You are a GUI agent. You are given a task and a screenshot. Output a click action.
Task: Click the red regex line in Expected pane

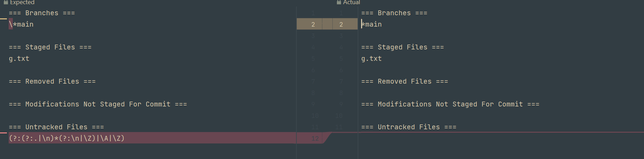[x=67, y=138]
